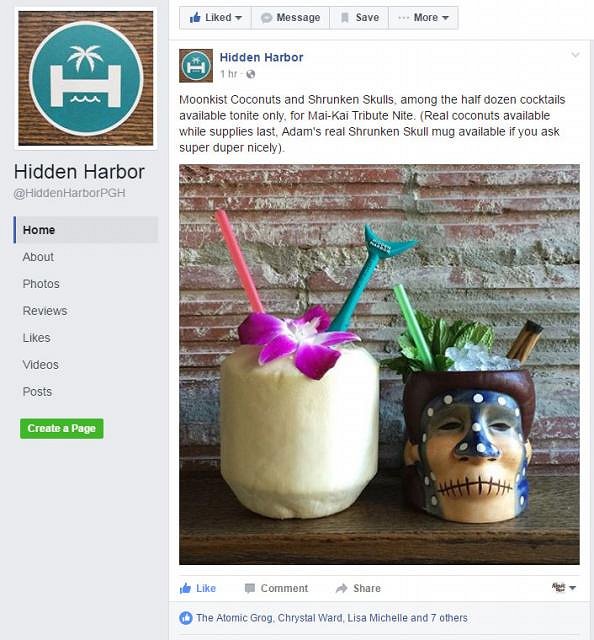Click the green Create a Page button
This screenshot has width=594, height=640.
tap(62, 429)
